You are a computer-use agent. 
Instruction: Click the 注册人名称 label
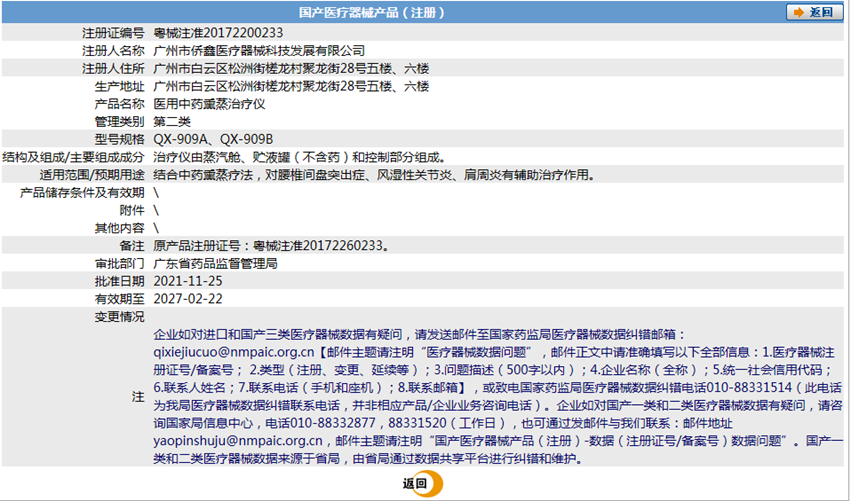point(113,51)
